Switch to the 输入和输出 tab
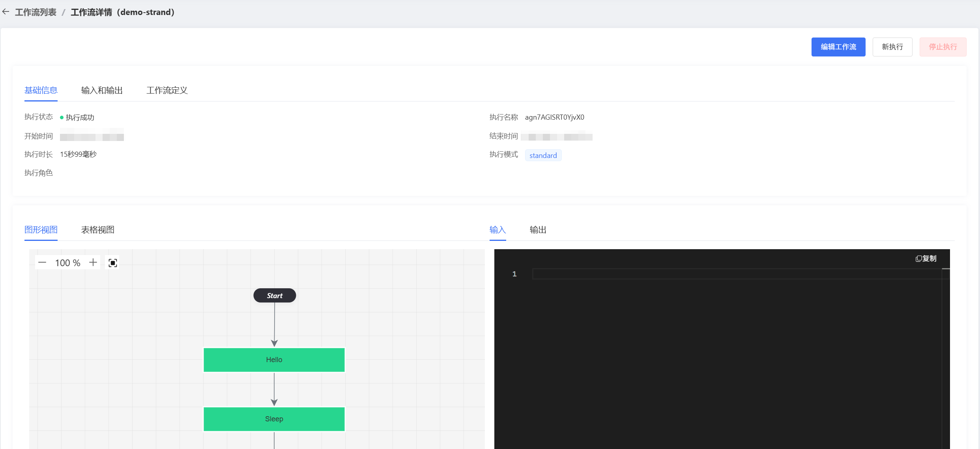980x449 pixels. (102, 90)
